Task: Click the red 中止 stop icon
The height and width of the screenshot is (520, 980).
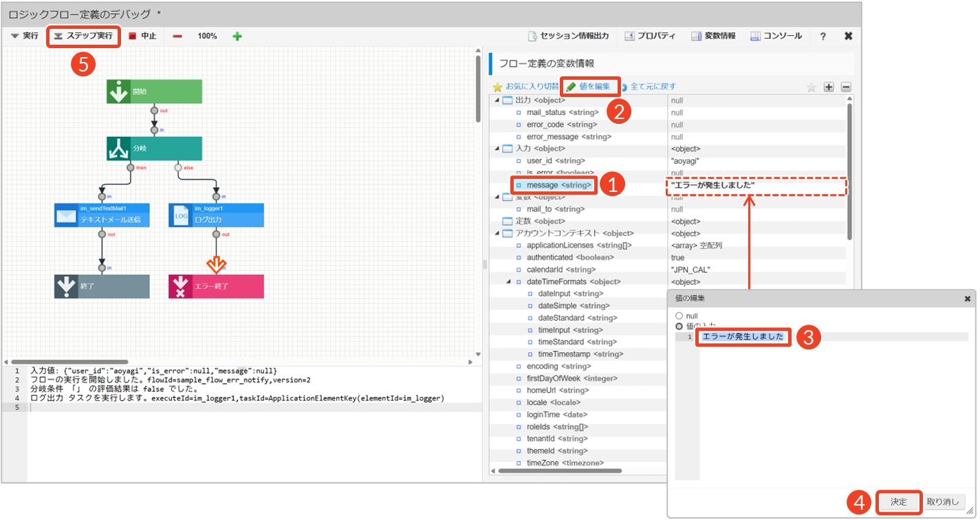Action: coord(133,36)
